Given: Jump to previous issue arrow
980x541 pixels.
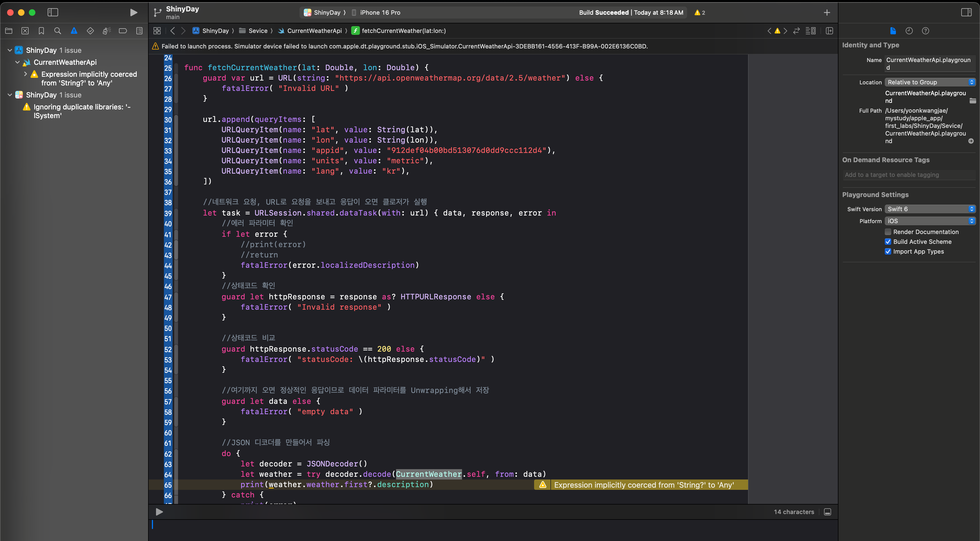Looking at the screenshot, I should point(769,31).
